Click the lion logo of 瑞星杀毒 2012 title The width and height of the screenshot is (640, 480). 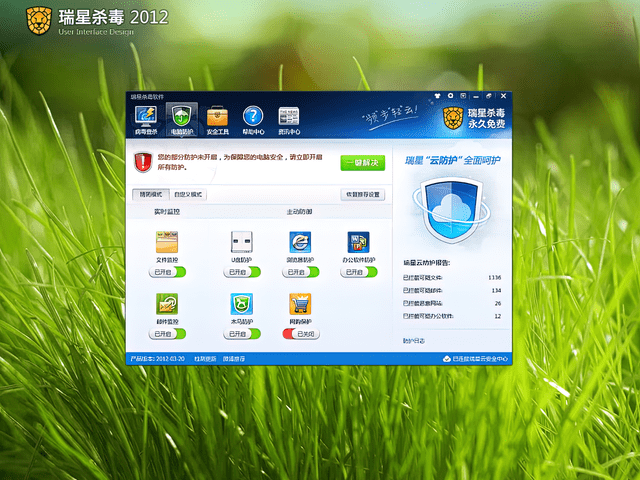pyautogui.click(x=39, y=20)
